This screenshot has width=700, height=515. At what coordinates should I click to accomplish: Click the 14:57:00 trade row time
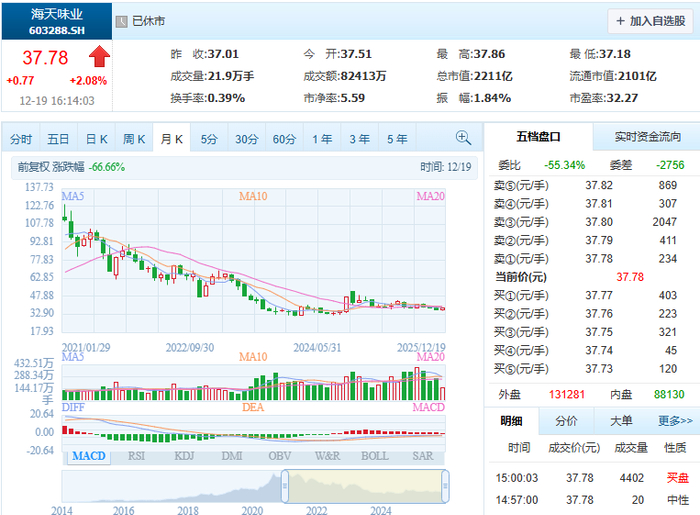tap(517, 500)
